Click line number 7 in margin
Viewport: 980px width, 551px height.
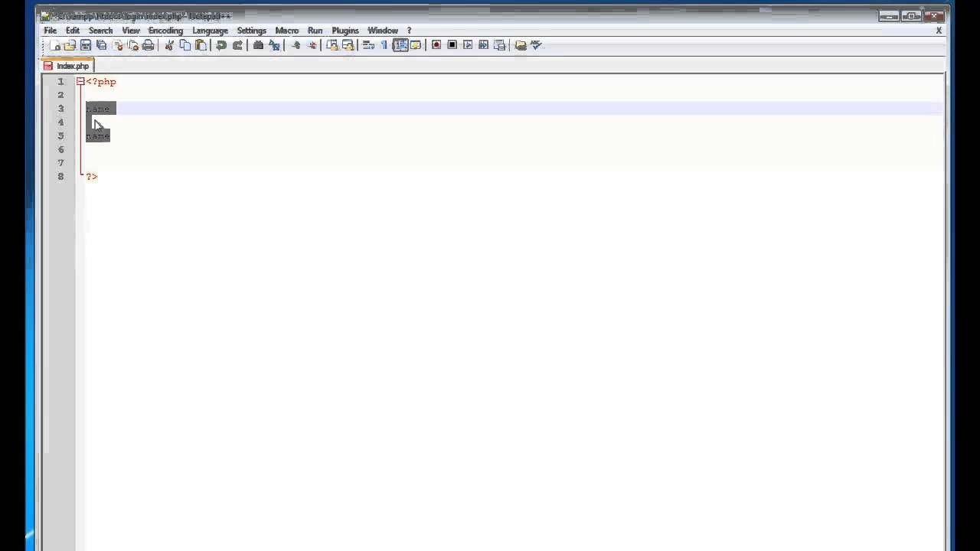tap(60, 163)
